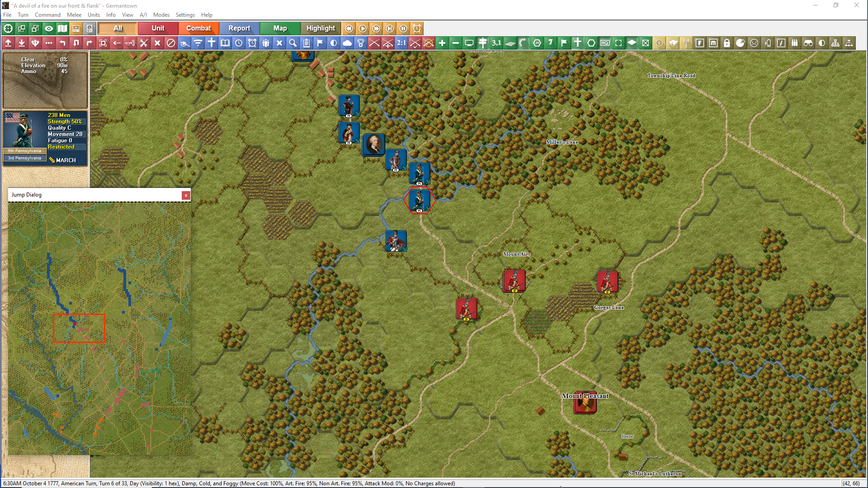
Task: Click the red viewport rectangle on jump minimap
Action: coord(79,328)
